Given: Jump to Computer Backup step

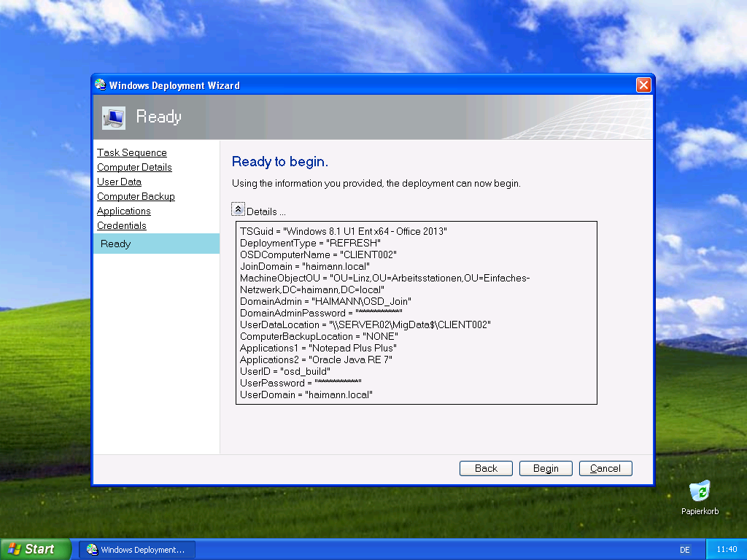Looking at the screenshot, I should pyautogui.click(x=136, y=196).
